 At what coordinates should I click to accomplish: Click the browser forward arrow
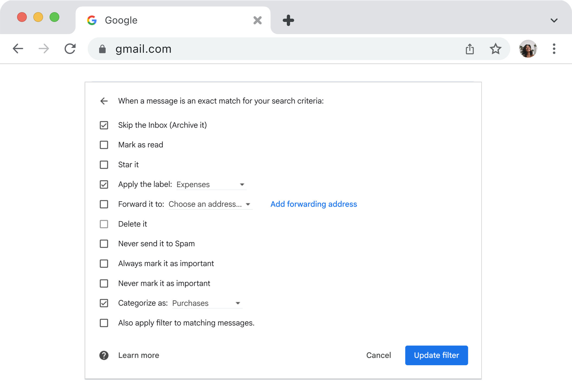coord(44,49)
